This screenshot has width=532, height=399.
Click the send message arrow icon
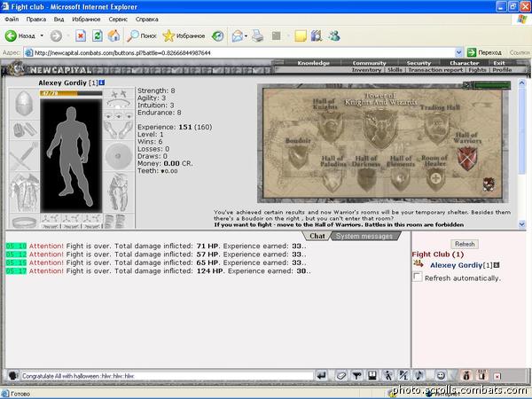(x=321, y=376)
